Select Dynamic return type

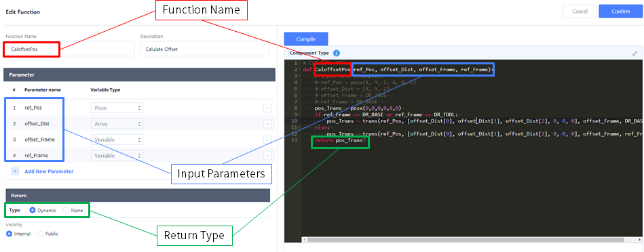[33, 210]
